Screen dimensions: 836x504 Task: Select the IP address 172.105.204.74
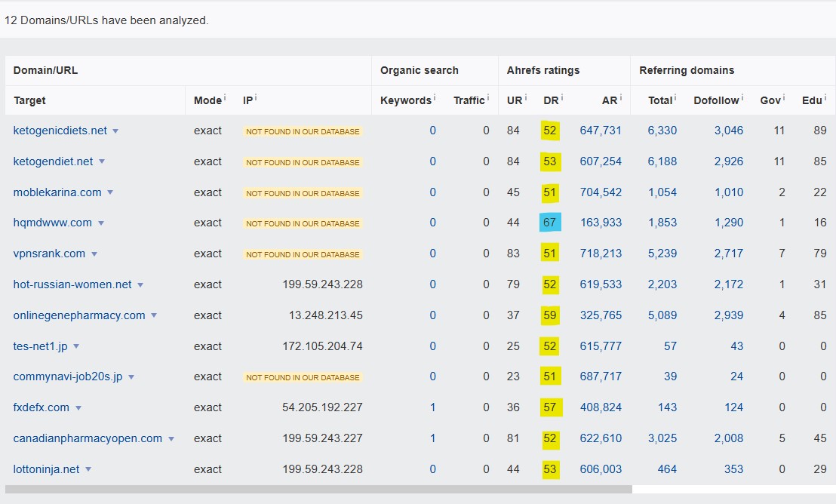(x=323, y=346)
